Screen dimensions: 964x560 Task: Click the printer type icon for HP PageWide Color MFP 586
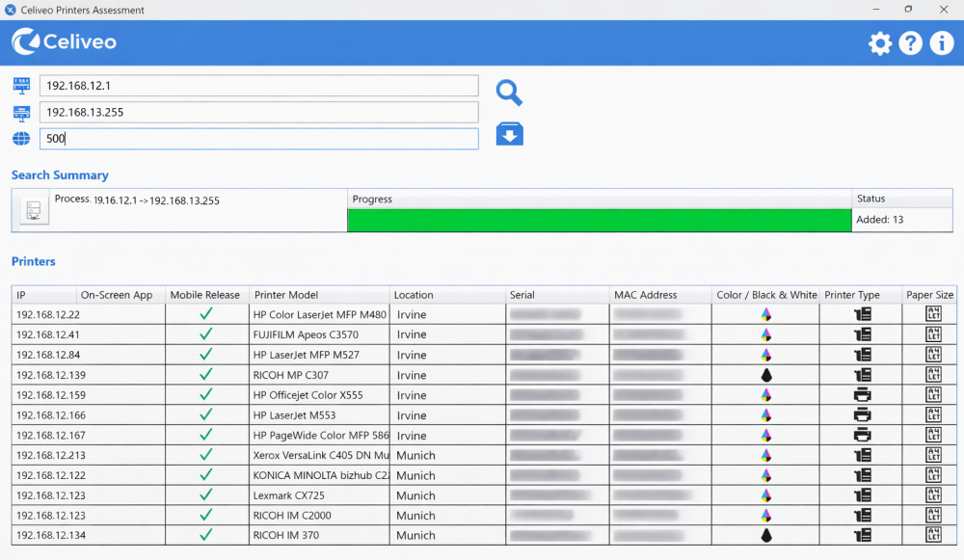[x=862, y=436]
